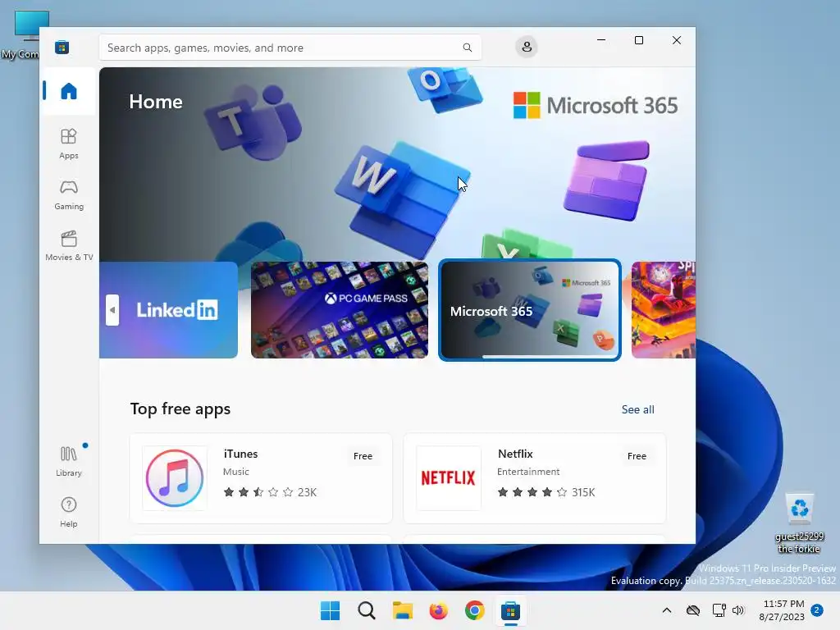
Task: Open the Apps section in the sidebar
Action: click(x=69, y=144)
